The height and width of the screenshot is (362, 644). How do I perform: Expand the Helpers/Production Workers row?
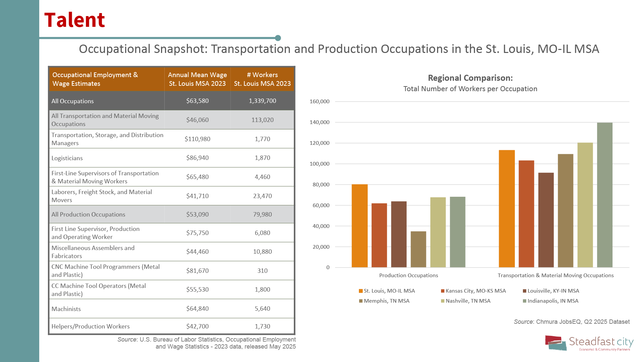click(172, 326)
